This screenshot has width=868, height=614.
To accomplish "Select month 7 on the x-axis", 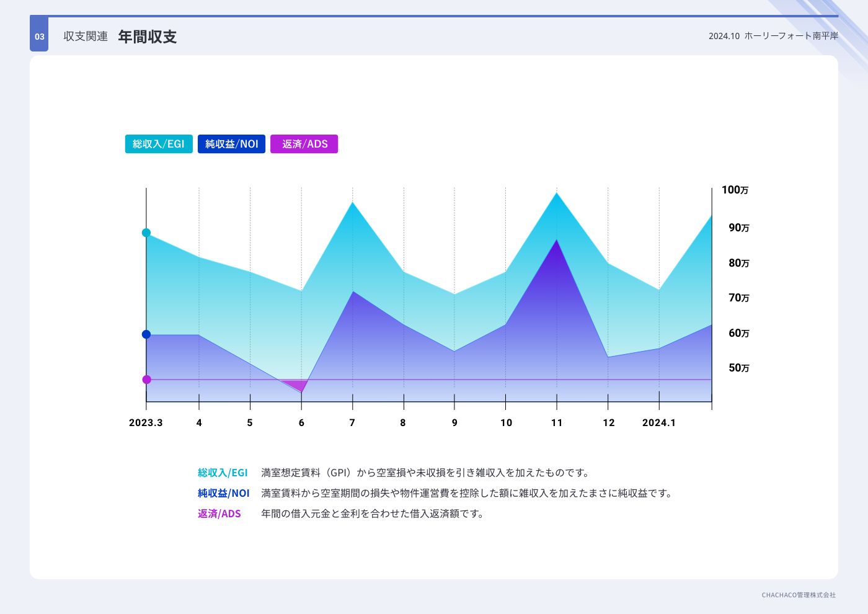I will pyautogui.click(x=352, y=423).
